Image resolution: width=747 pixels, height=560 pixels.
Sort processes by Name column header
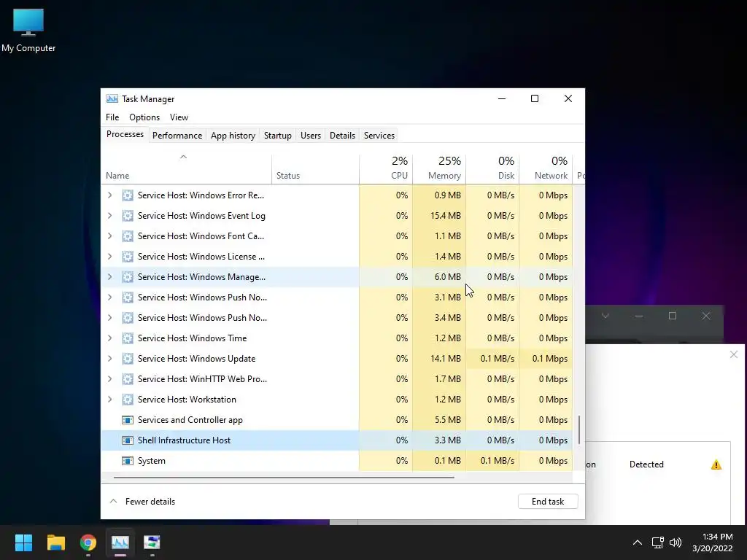point(186,169)
